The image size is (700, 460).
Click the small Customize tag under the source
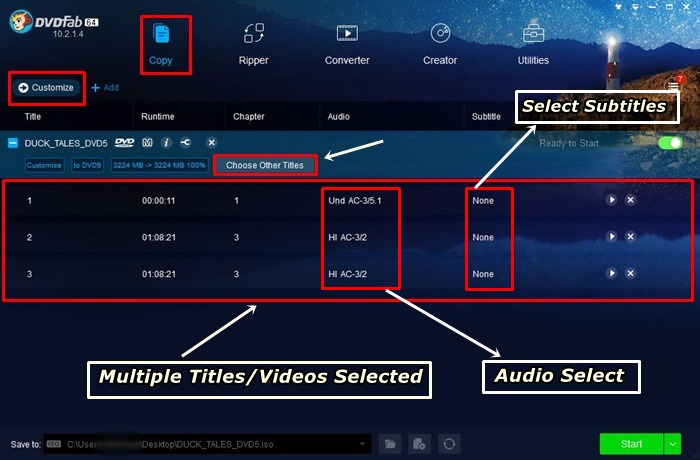[44, 165]
